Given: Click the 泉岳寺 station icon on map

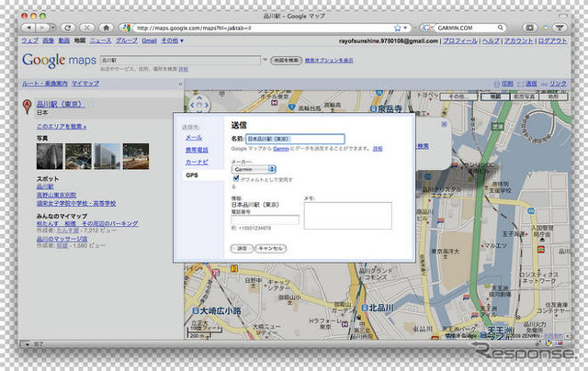Looking at the screenshot, I should coord(373,109).
